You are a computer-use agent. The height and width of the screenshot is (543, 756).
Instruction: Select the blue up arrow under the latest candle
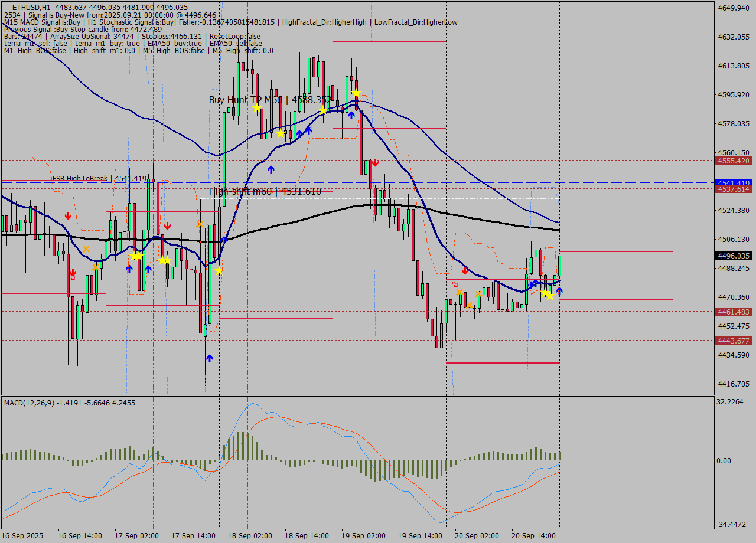tap(559, 290)
